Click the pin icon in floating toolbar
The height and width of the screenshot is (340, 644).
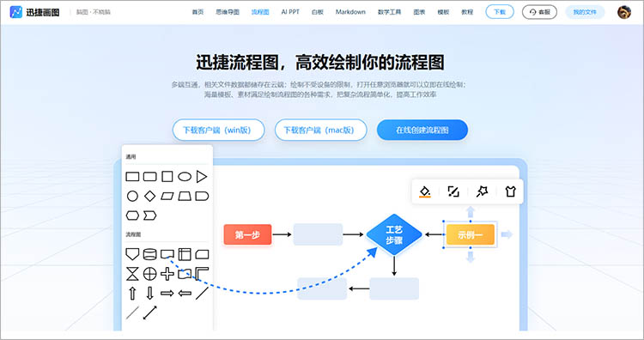click(482, 191)
